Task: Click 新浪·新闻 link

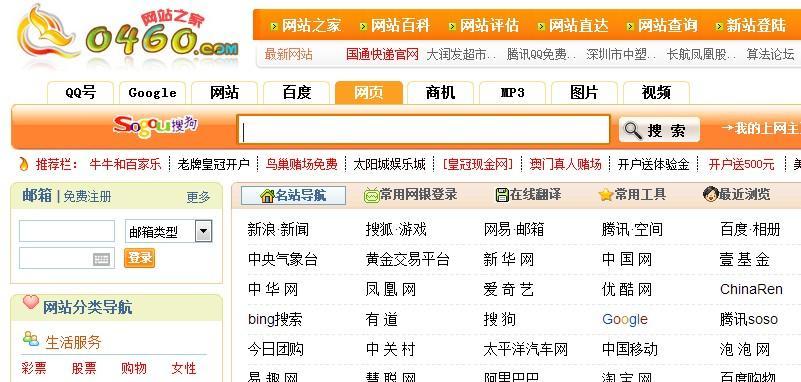Action: (278, 229)
